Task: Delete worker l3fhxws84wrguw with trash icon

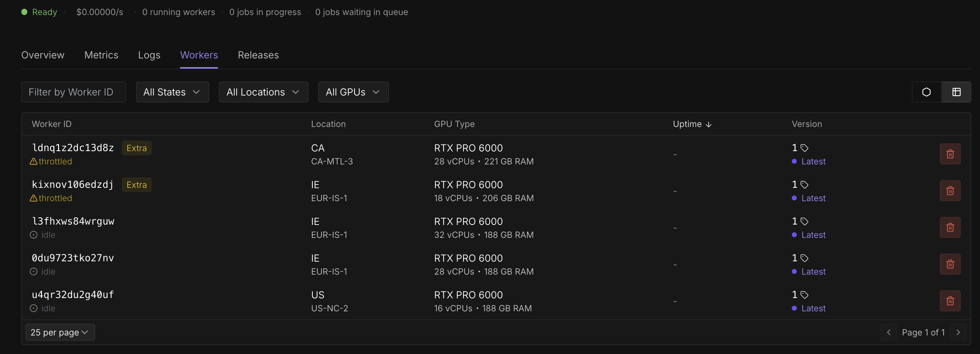Action: (950, 227)
